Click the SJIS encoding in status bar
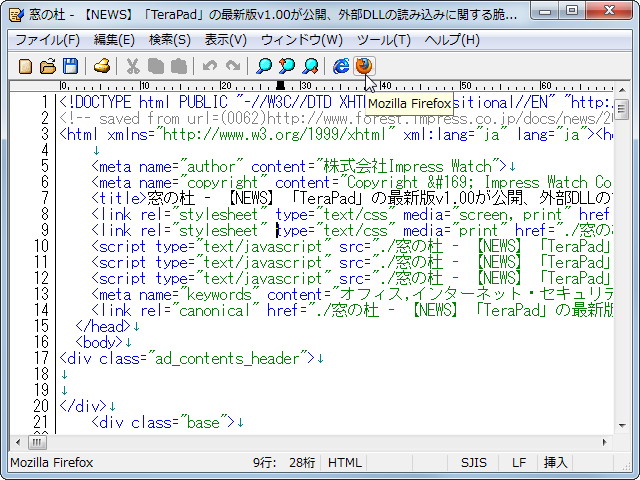Screen dimensions: 640x480 point(473,462)
